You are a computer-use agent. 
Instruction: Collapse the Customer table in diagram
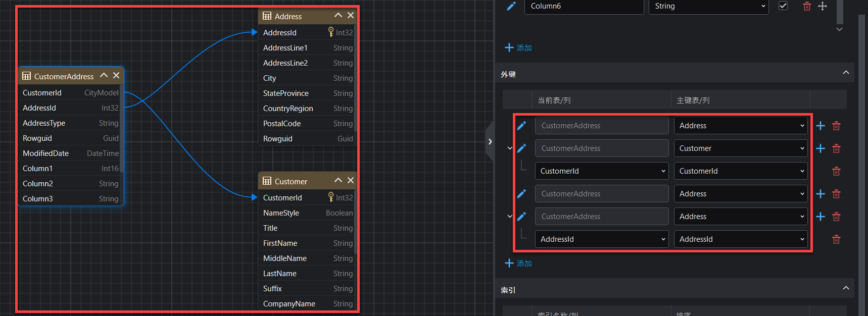[338, 181]
